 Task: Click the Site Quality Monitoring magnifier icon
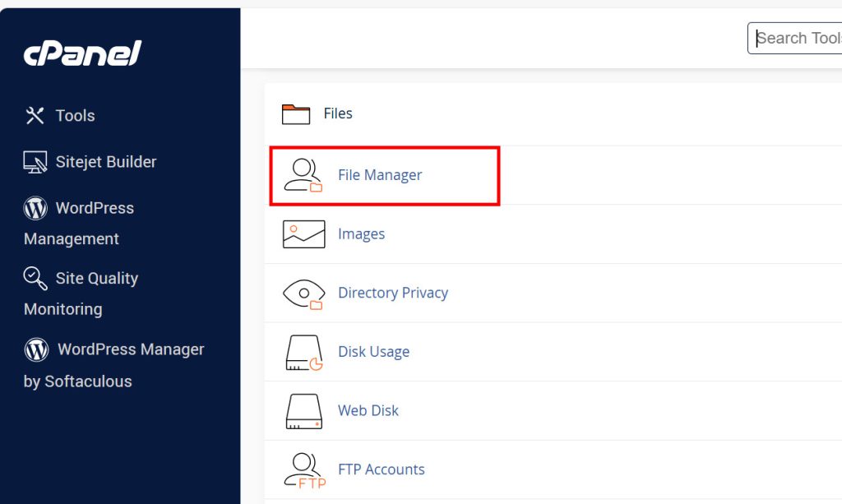pyautogui.click(x=35, y=278)
